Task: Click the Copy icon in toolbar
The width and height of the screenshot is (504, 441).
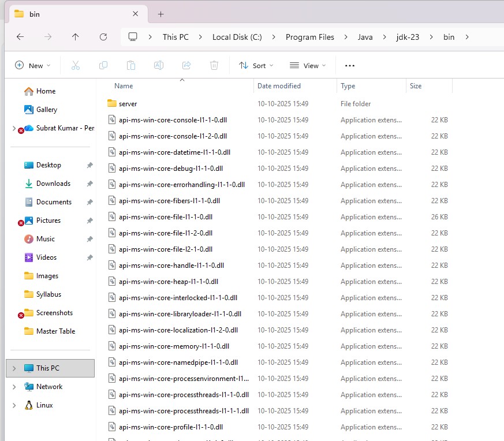Action: click(x=103, y=65)
